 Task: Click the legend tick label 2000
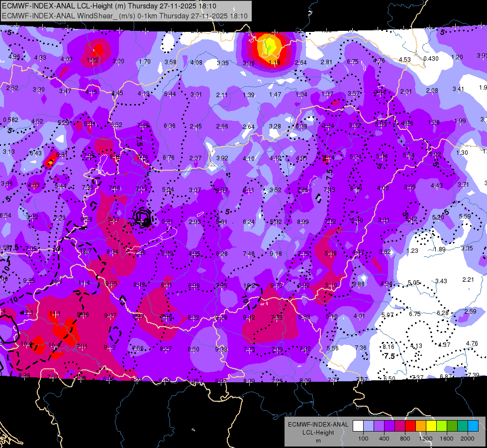point(468,439)
